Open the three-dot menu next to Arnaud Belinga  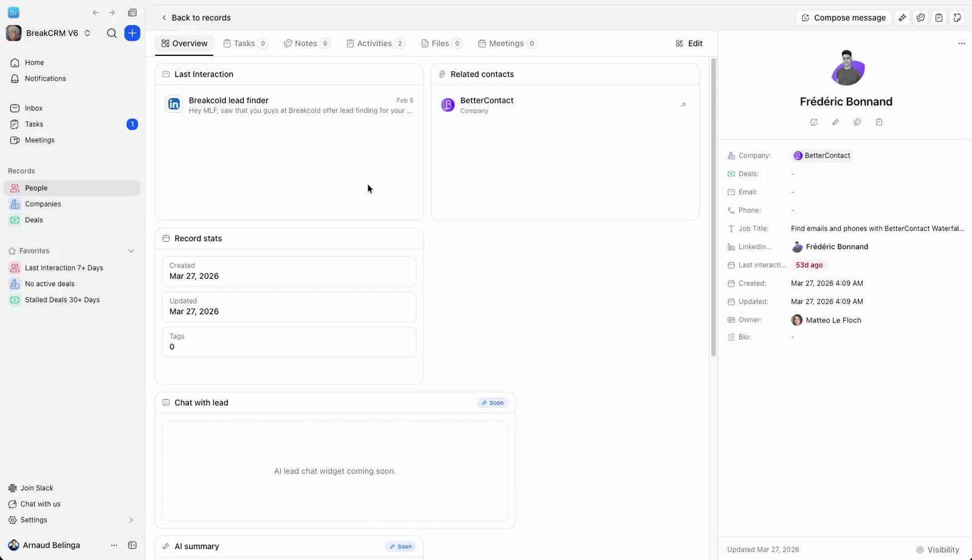tap(114, 545)
